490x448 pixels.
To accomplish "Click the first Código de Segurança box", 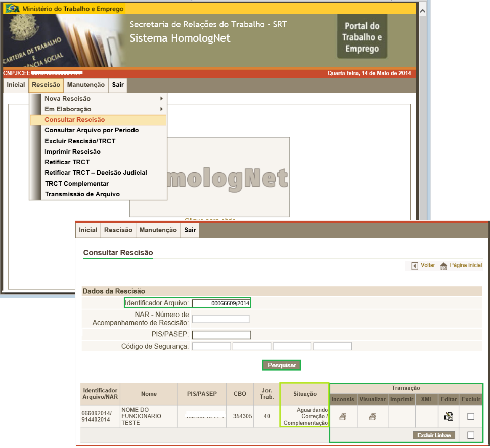I will (211, 346).
